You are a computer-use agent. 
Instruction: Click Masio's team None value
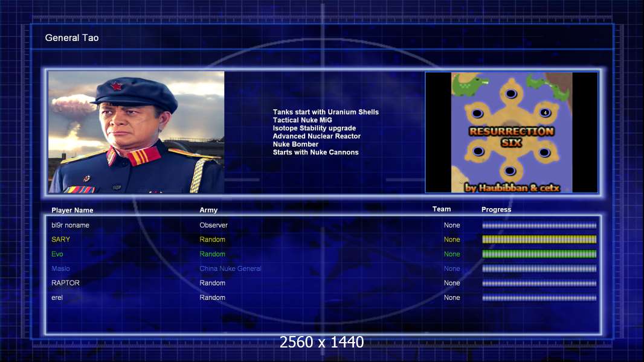[x=452, y=268]
